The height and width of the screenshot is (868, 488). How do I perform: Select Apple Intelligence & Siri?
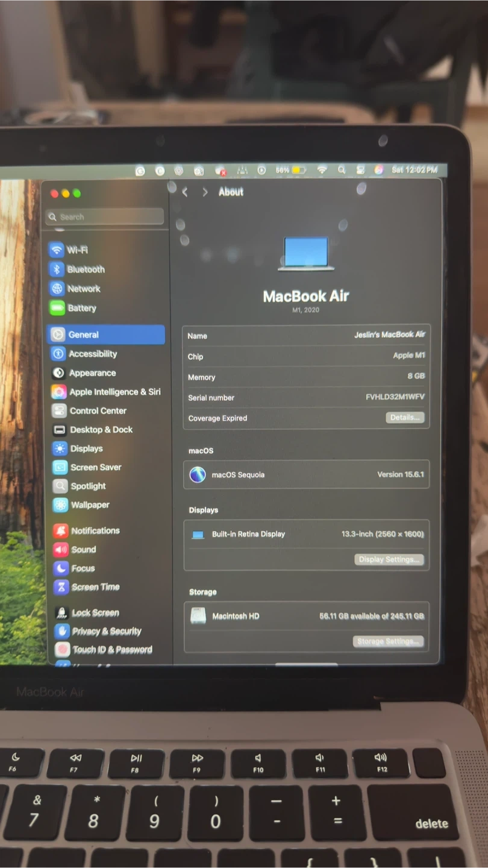114,392
